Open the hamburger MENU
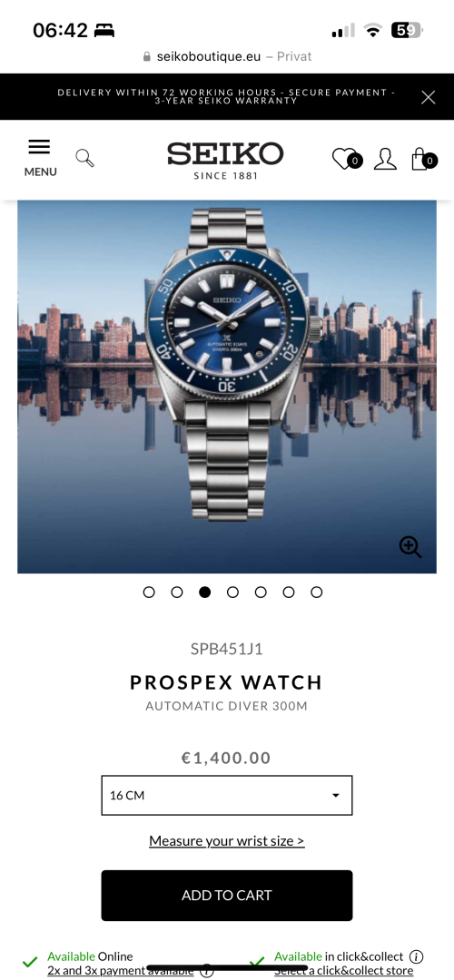This screenshot has width=454, height=980. (40, 159)
